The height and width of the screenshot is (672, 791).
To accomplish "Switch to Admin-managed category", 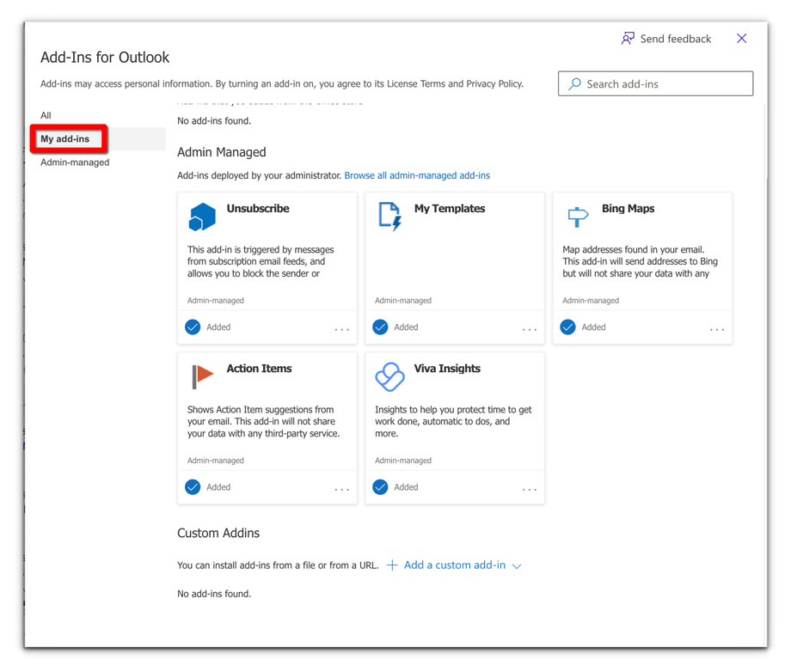I will [x=75, y=162].
